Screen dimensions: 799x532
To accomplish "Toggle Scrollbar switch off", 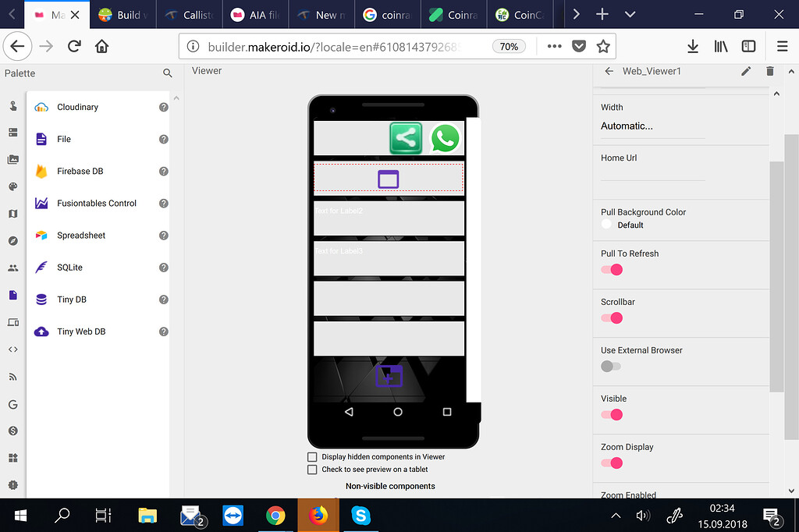I will (x=612, y=318).
